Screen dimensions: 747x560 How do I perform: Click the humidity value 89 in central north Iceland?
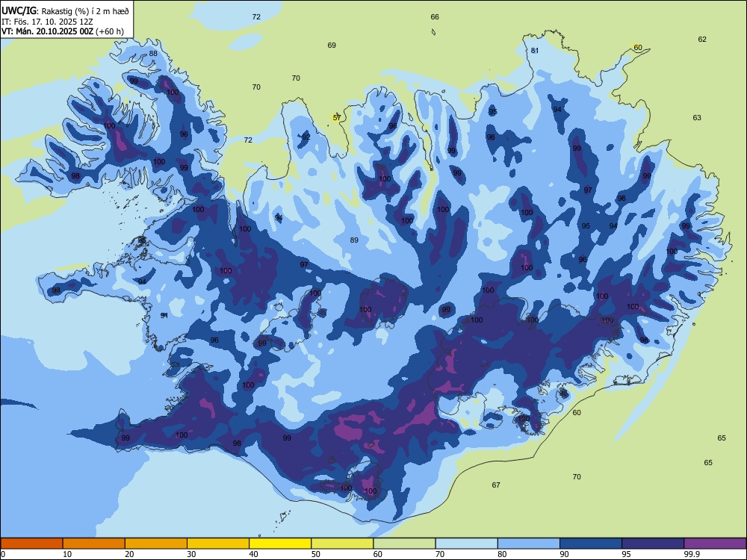[x=354, y=240]
